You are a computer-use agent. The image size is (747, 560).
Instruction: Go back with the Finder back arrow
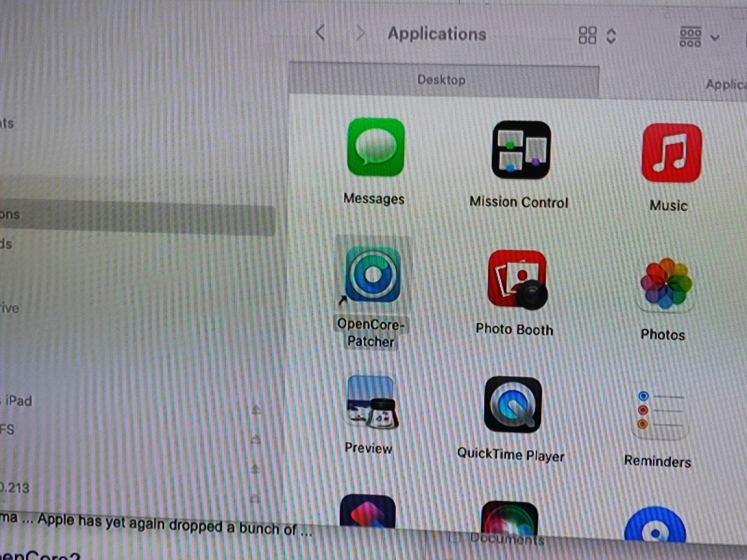tap(320, 32)
